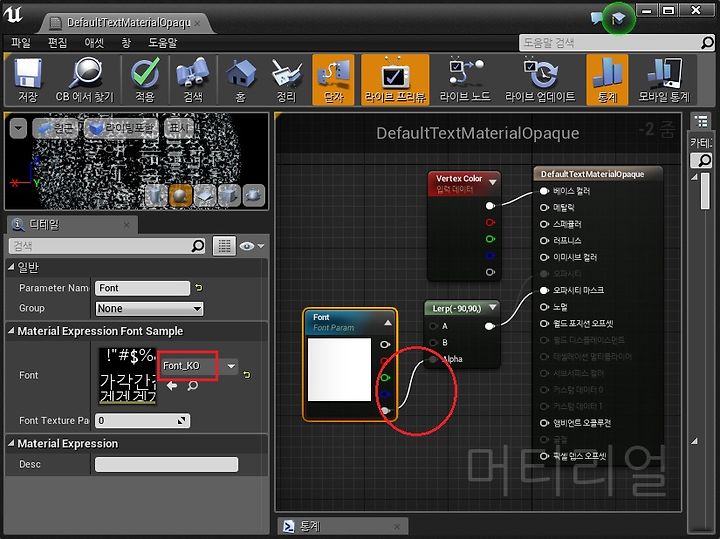Click the use-selected-asset arrow under Font_KO
Image resolution: width=720 pixels, height=539 pixels.
point(172,386)
